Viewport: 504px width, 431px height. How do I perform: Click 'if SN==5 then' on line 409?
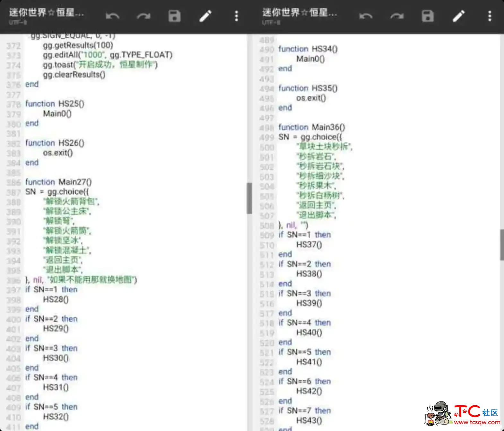pos(51,407)
